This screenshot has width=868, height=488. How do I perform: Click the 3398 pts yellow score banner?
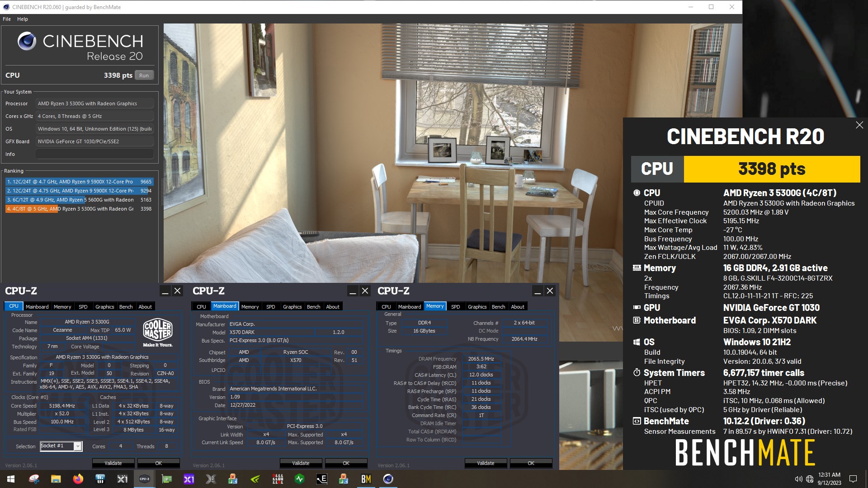[772, 169]
